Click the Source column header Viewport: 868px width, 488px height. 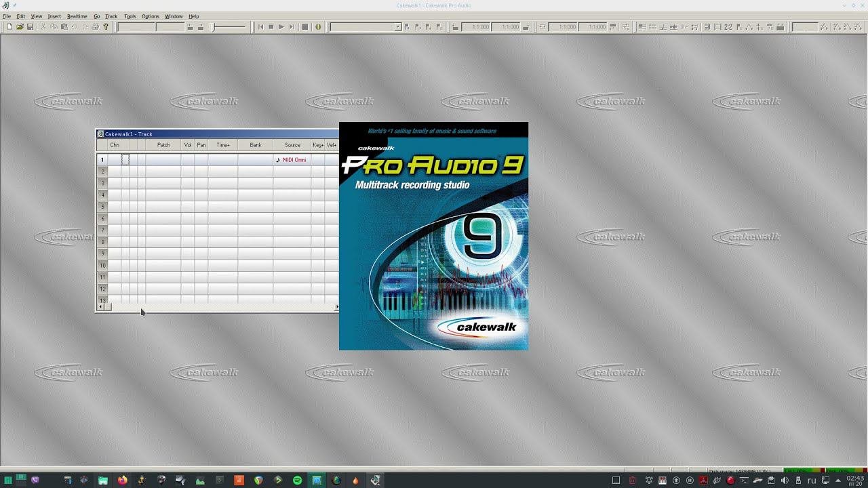tap(292, 145)
